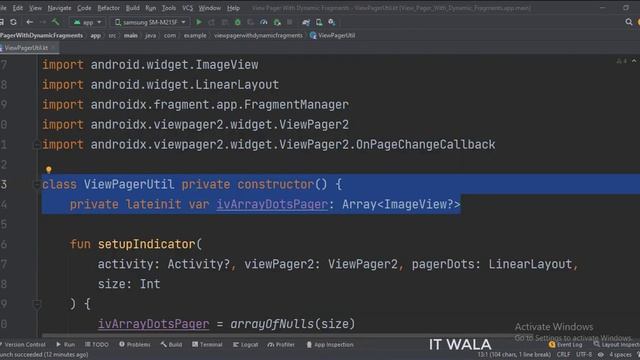Open the Profiler tool window
The height and width of the screenshot is (360, 640).
(281, 344)
